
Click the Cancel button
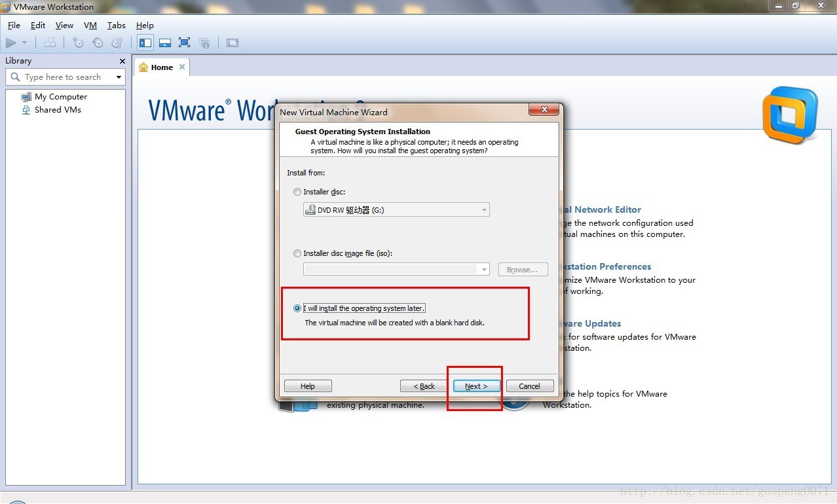click(530, 386)
